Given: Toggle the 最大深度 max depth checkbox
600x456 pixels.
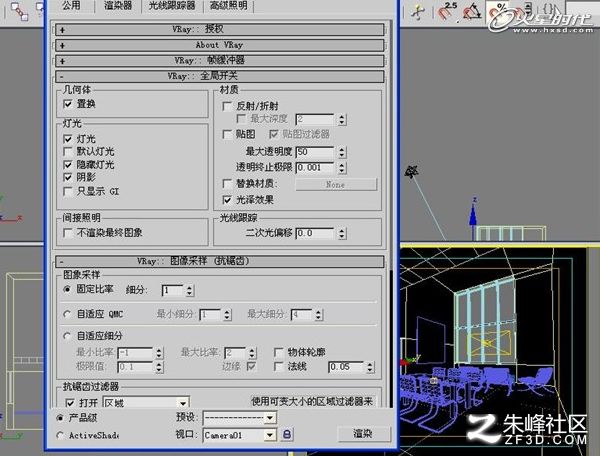Looking at the screenshot, I should pos(241,119).
